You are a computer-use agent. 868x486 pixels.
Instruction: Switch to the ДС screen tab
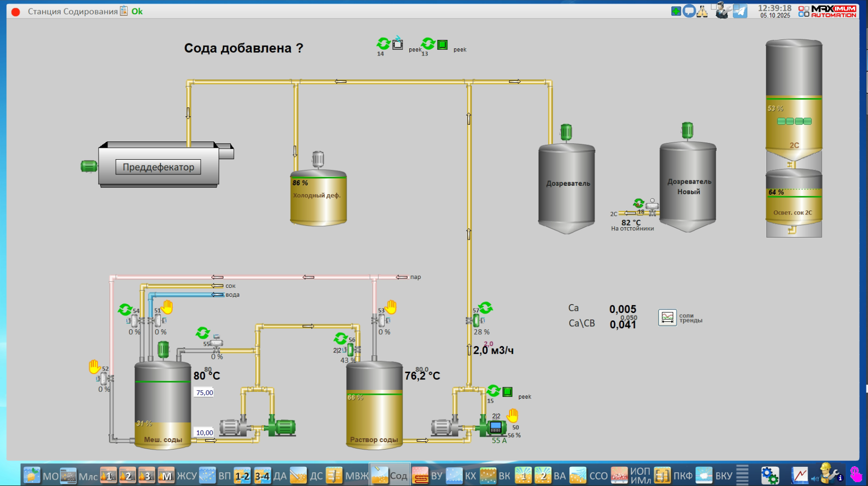[x=308, y=476]
